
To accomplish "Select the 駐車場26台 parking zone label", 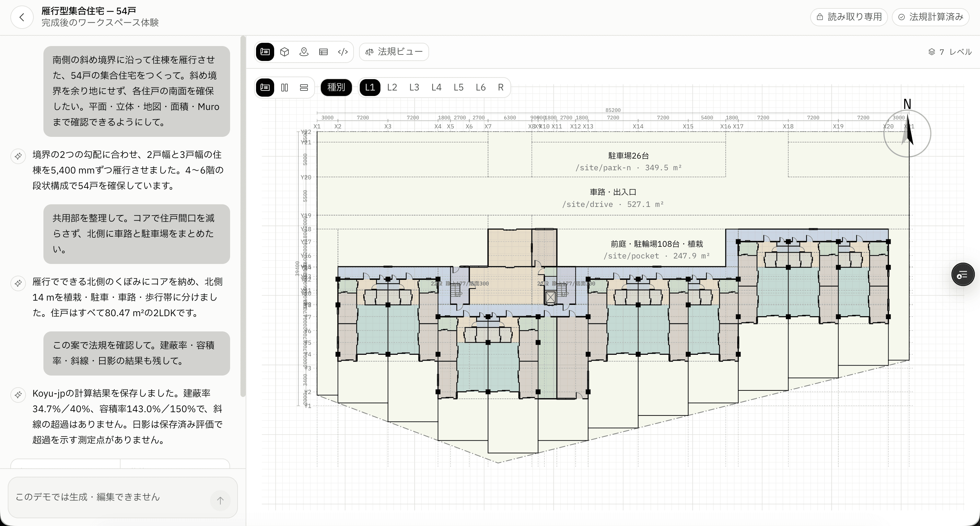I will coord(628,156).
